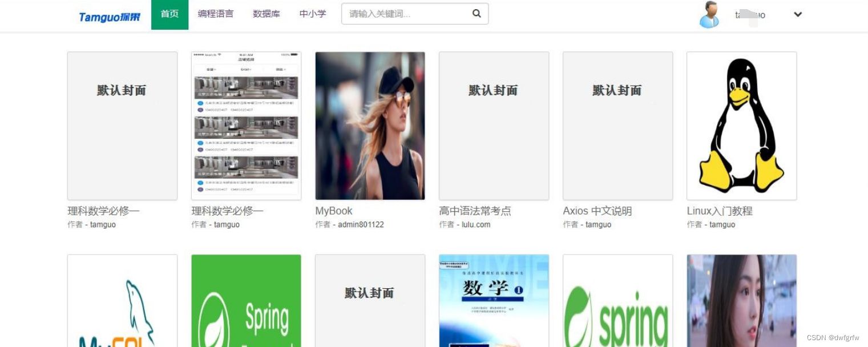Image resolution: width=868 pixels, height=347 pixels.
Task: Open the 编程语言 menu
Action: pyautogui.click(x=216, y=14)
